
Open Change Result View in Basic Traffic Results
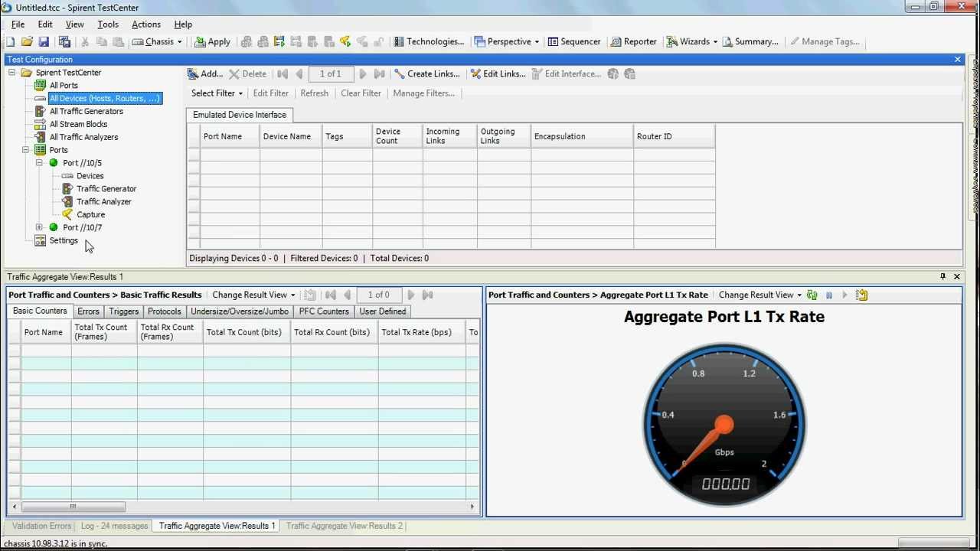coord(253,295)
